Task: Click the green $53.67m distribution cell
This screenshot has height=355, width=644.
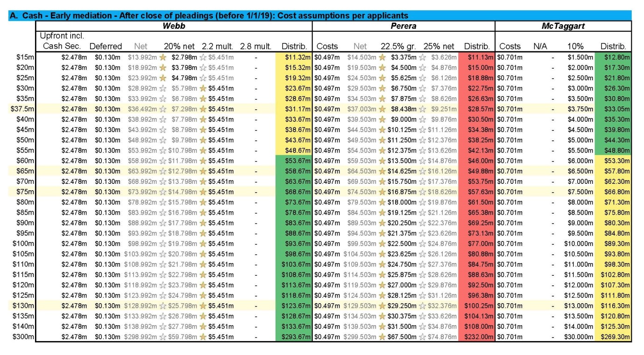Action: [293, 160]
